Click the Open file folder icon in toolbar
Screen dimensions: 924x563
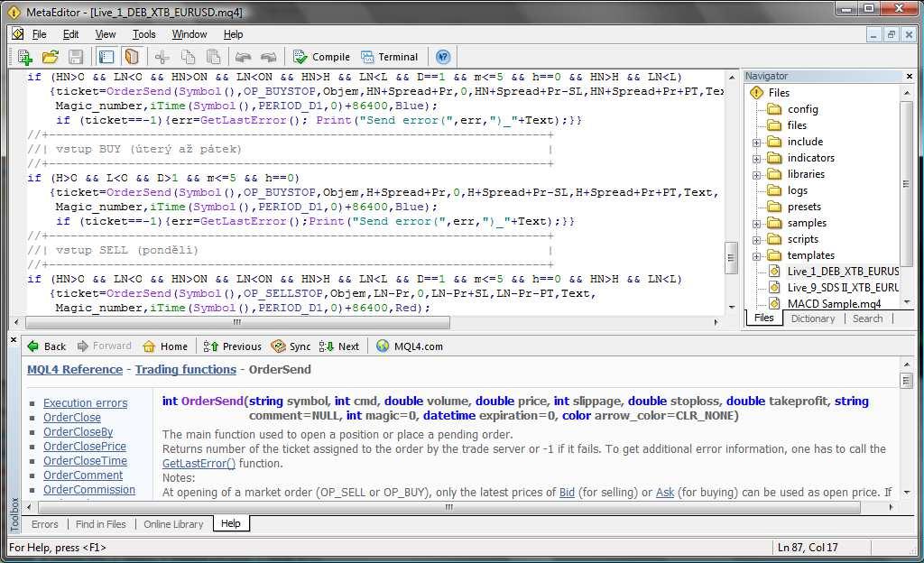tap(51, 57)
